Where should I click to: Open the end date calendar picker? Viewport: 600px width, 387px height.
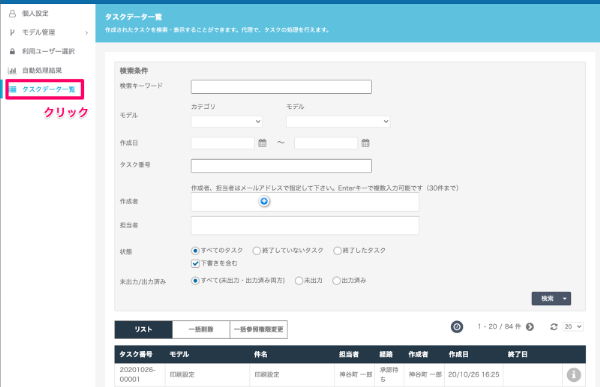point(365,143)
